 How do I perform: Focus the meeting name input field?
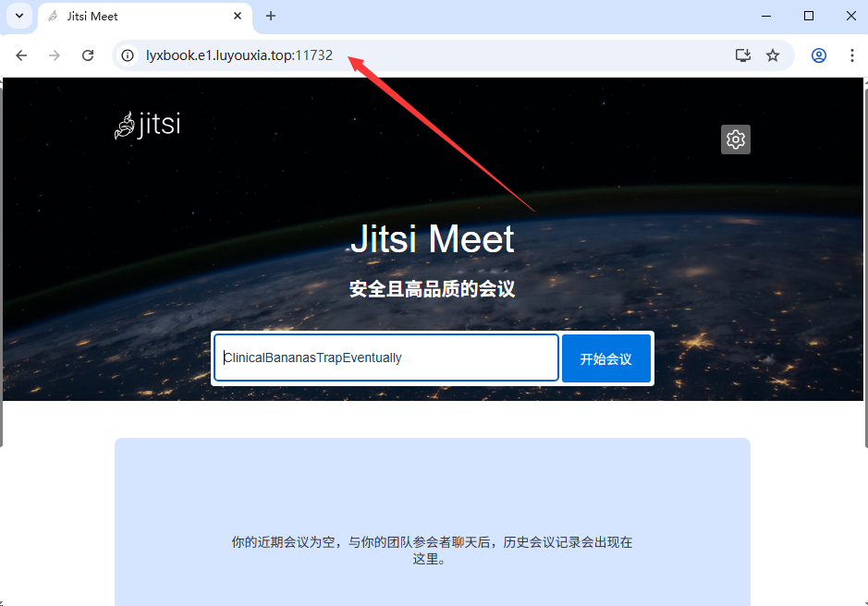point(385,358)
